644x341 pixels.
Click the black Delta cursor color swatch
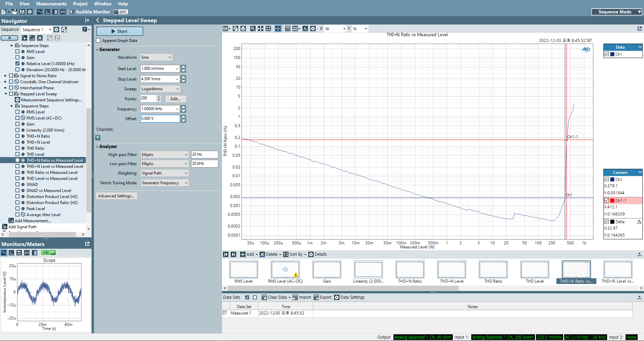tap(612, 222)
